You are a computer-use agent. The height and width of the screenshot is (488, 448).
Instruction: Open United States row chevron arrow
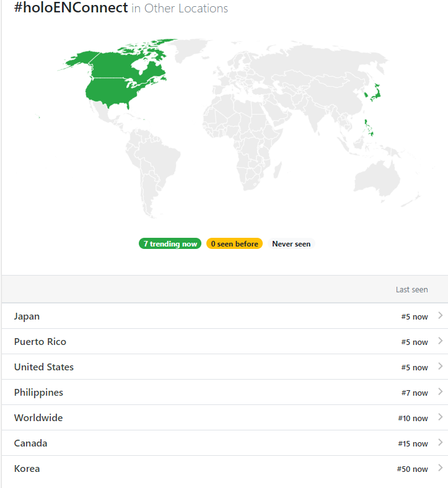click(x=440, y=367)
